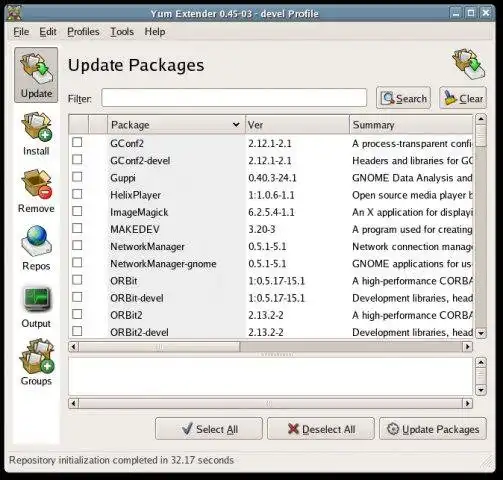Select the ImageMagick row name
This screenshot has width=503, height=480.
point(139,212)
